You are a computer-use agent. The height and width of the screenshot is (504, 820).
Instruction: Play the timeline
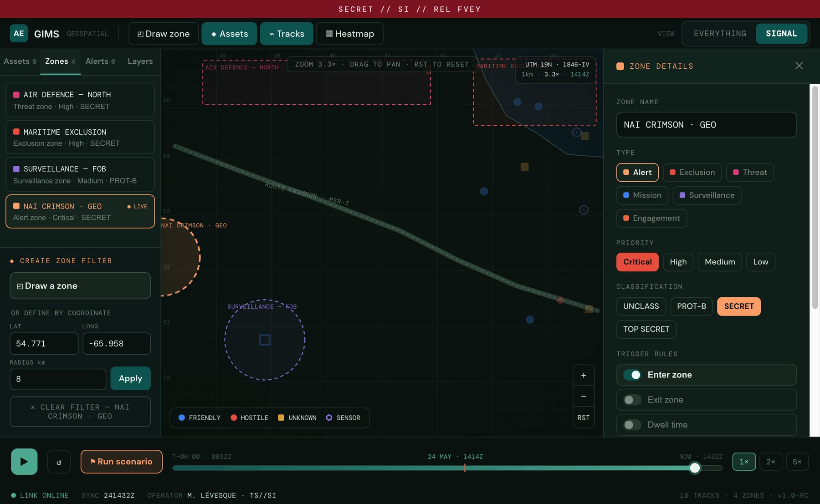point(24,462)
